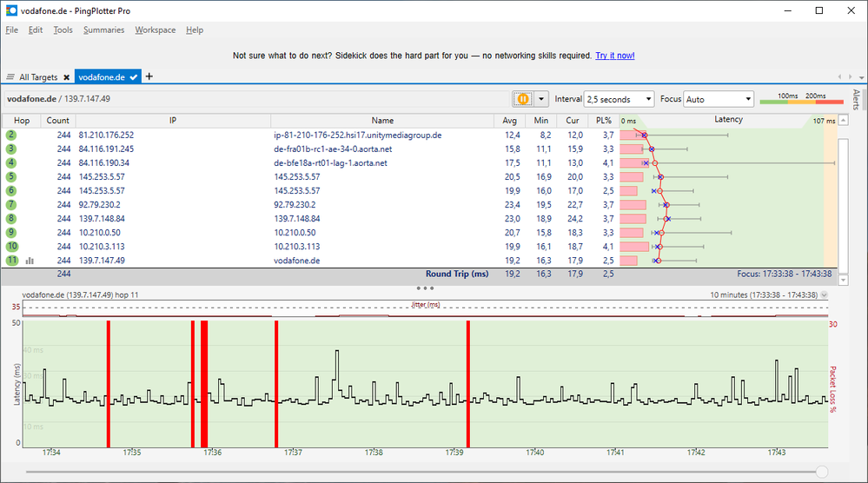Screen dimensions: 868x483
Task: Click the trace table scroll up arrow
Action: click(843, 120)
